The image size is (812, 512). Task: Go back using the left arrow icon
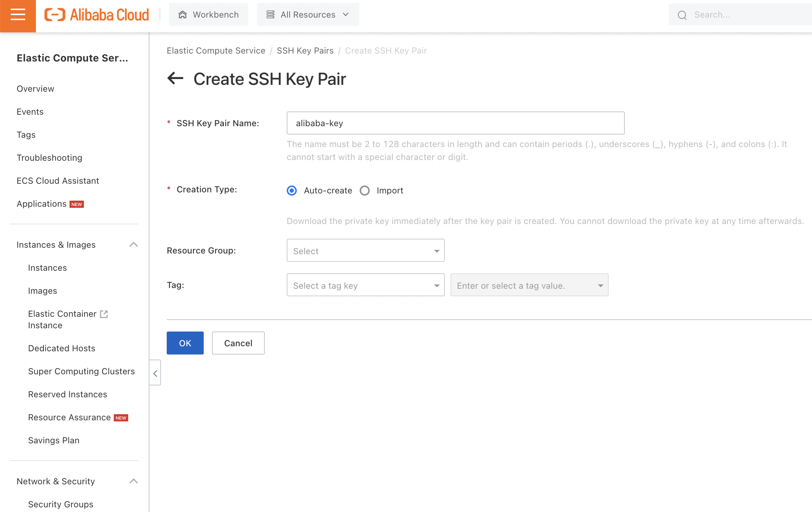click(x=175, y=78)
